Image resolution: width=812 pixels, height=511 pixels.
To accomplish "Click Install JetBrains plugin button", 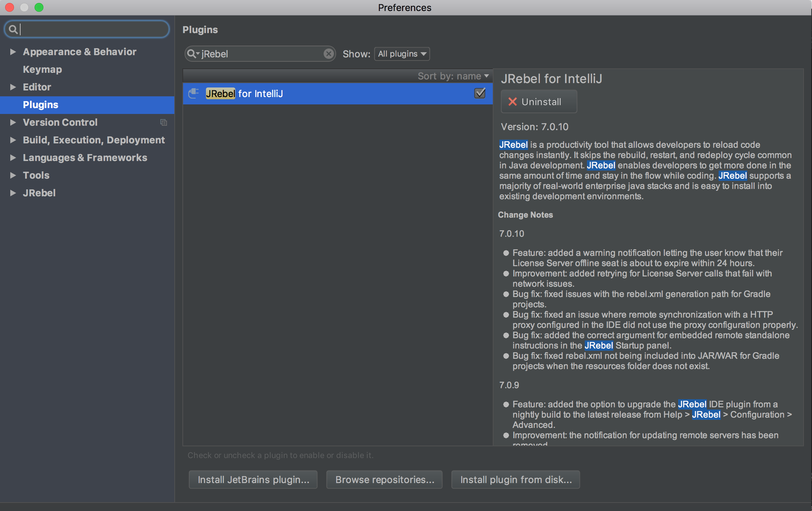I will point(253,479).
